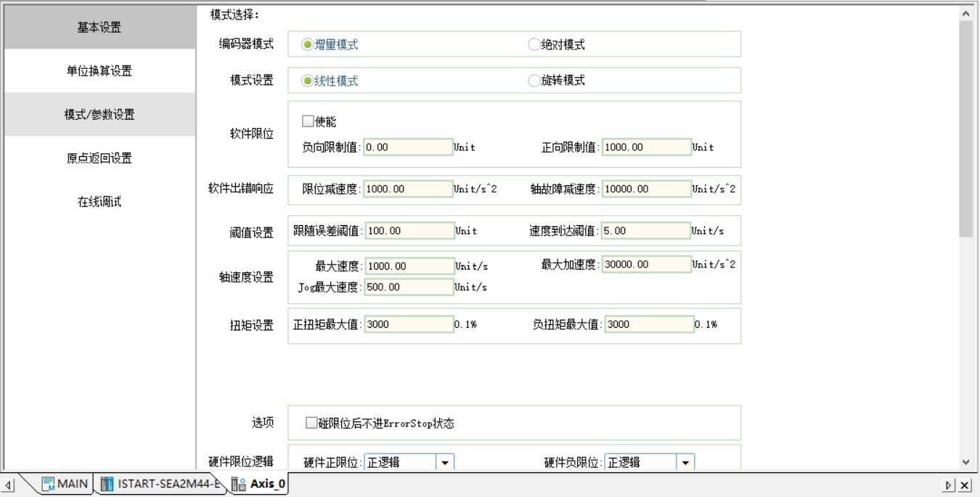Close the active tab with the X icon

tap(965, 485)
